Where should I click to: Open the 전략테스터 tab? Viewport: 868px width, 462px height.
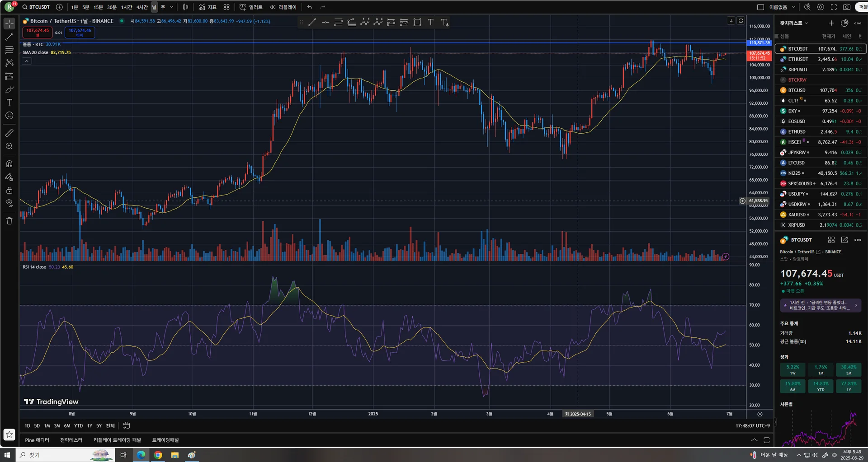[71, 440]
